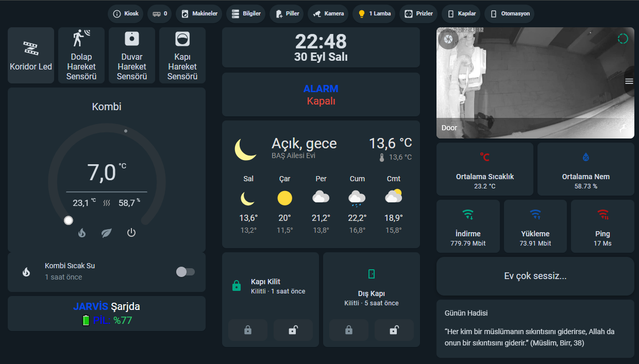This screenshot has width=639, height=364.
Task: Go to the Makineler view
Action: click(x=199, y=13)
